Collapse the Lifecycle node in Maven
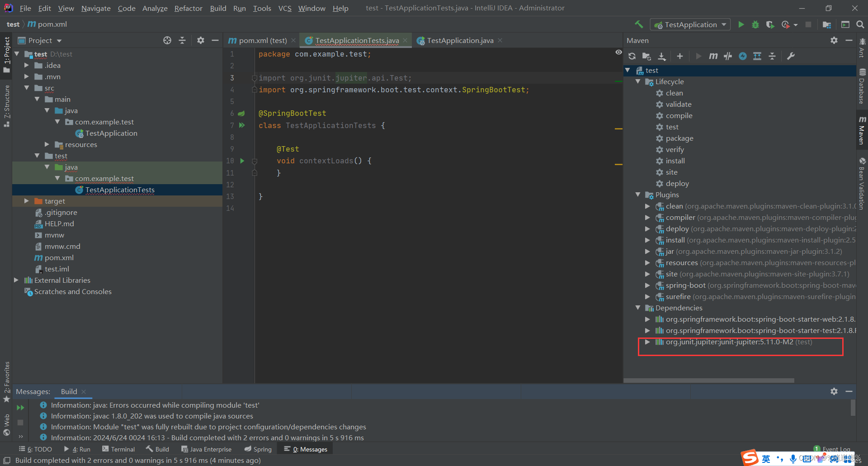 [x=638, y=81]
